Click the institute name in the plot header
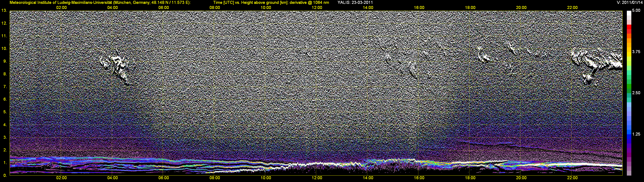 click(x=61, y=3)
